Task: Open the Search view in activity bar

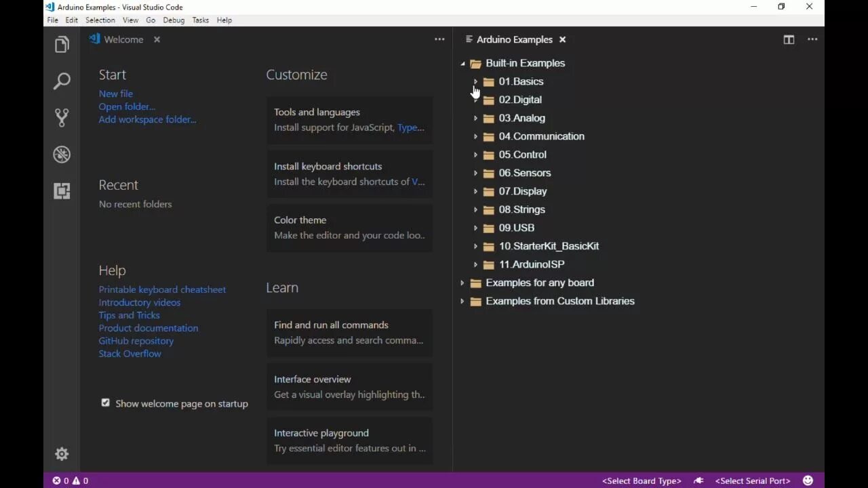Action: point(62,81)
